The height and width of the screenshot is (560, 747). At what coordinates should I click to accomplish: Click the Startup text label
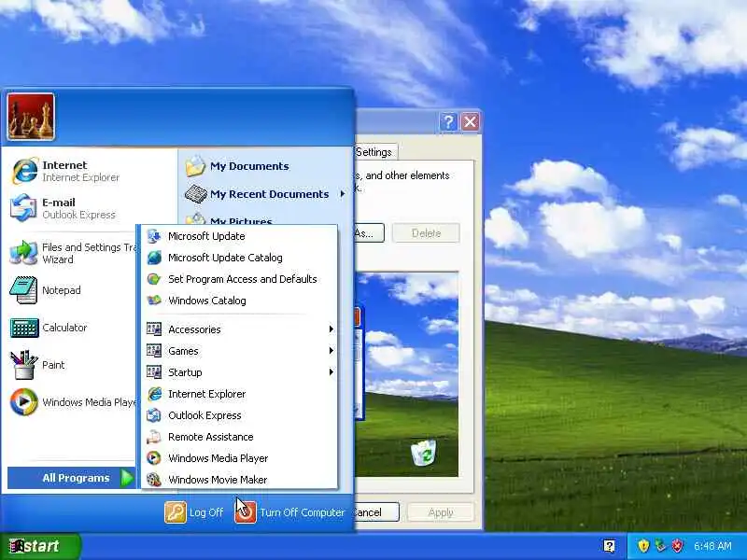click(185, 372)
